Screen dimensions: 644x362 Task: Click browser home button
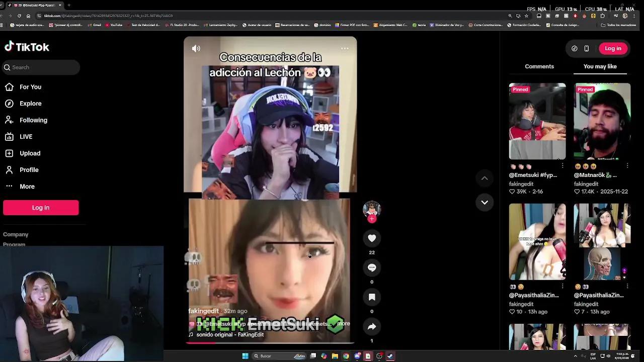(x=28, y=16)
